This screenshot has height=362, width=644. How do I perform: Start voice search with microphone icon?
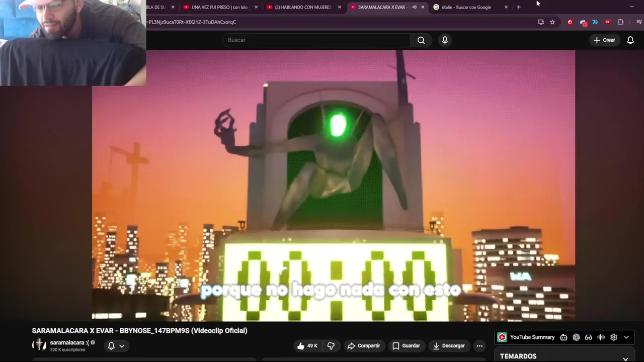[x=445, y=40]
